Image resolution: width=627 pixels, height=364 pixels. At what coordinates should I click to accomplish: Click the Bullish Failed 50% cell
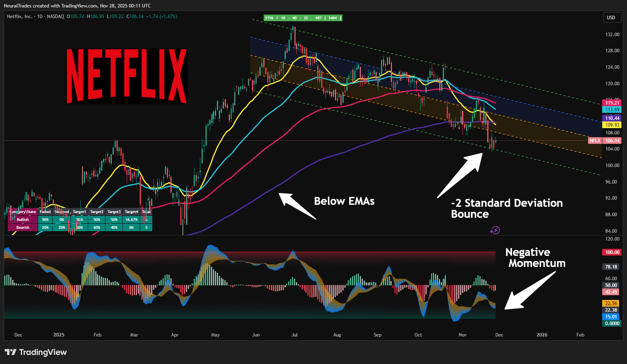click(x=45, y=220)
